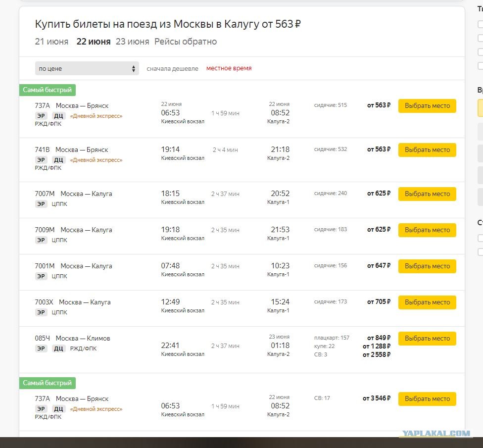This screenshot has width=483, height=448.
Task: Click price 'от 705 ₽'
Action: 379,302
